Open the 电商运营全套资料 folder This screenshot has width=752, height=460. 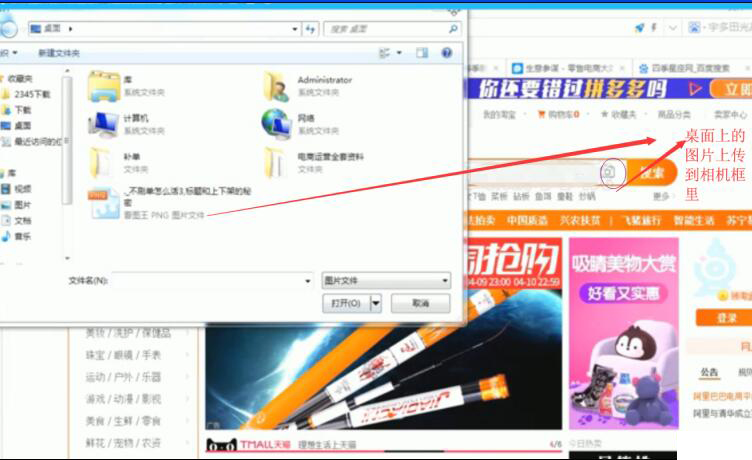click(314, 163)
